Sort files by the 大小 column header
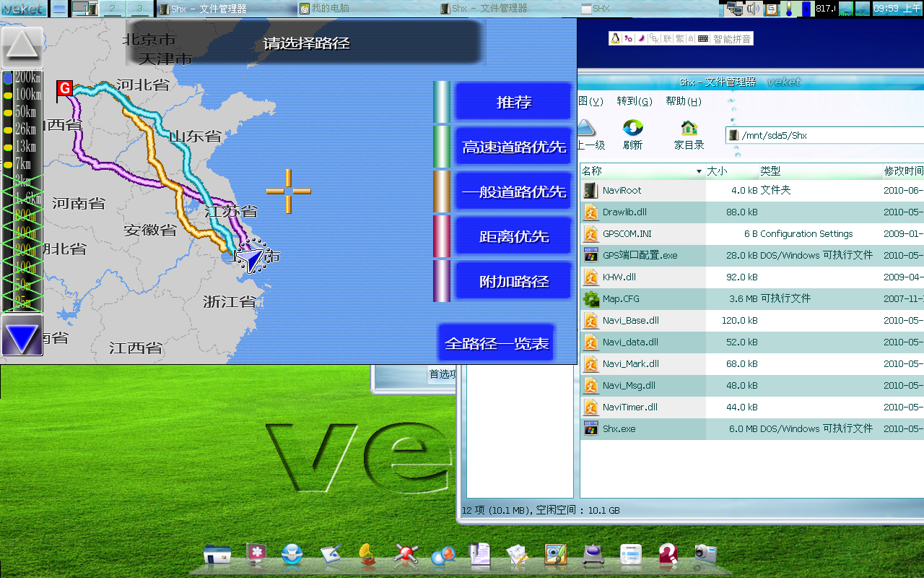The width and height of the screenshot is (924, 578). point(731,171)
